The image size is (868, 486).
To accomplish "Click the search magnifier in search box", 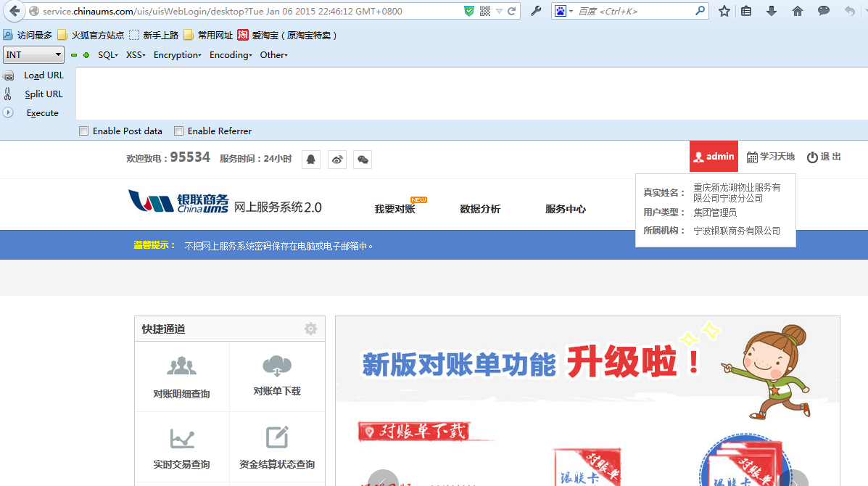I will [700, 10].
